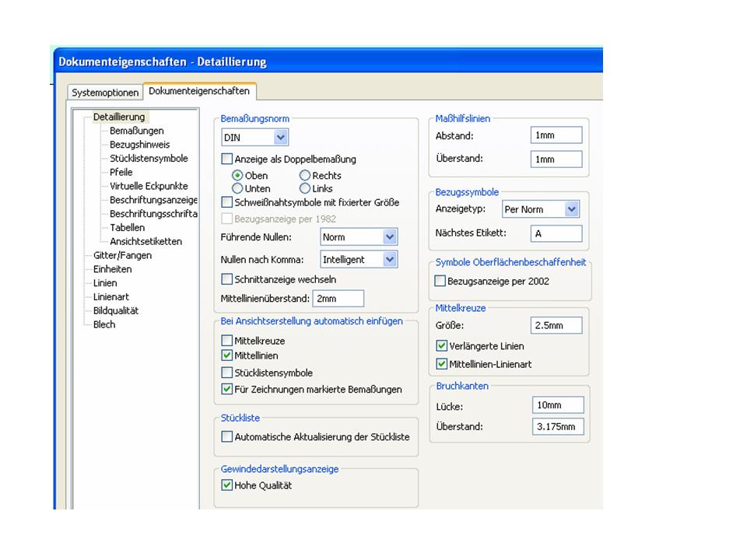Uncheck Mittellinien-Linienart checkbox
The image size is (747, 560).
click(x=442, y=364)
